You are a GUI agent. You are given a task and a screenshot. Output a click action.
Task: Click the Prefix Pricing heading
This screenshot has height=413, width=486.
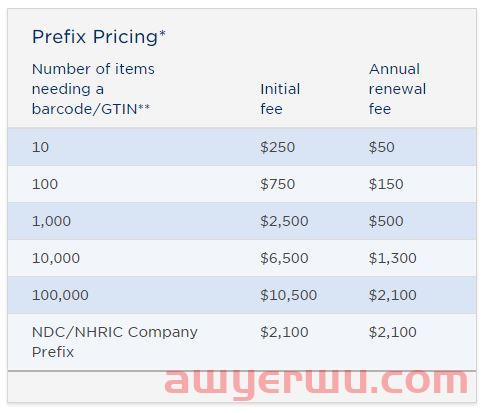pos(99,37)
